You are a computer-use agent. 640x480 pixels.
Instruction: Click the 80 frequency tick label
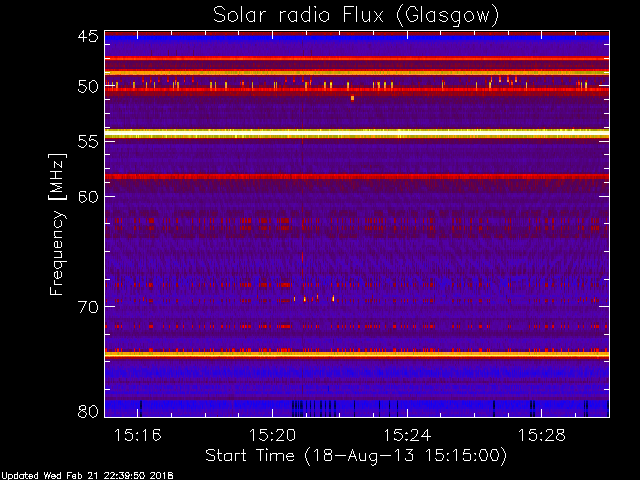88,411
